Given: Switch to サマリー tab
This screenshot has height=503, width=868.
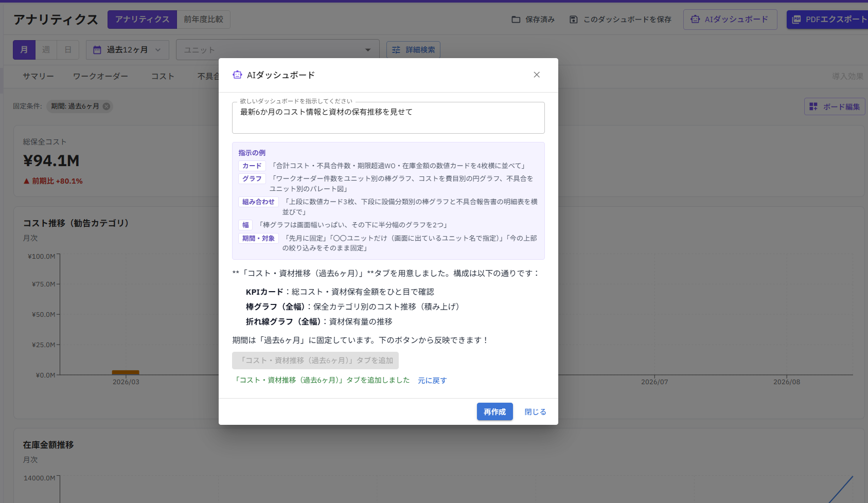Looking at the screenshot, I should tap(38, 76).
